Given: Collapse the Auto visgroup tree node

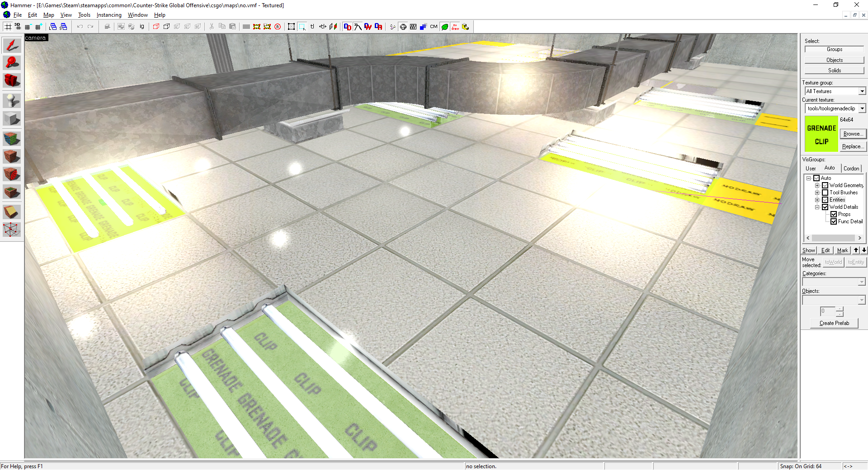Looking at the screenshot, I should 809,178.
